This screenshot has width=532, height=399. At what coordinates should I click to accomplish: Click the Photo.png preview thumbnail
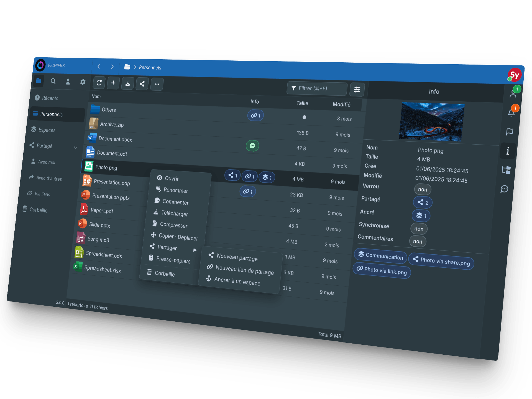click(432, 122)
